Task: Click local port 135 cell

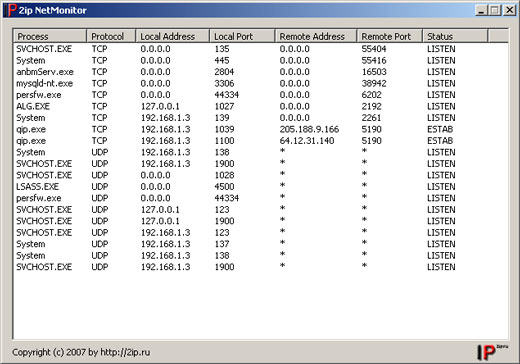Action: pos(222,49)
